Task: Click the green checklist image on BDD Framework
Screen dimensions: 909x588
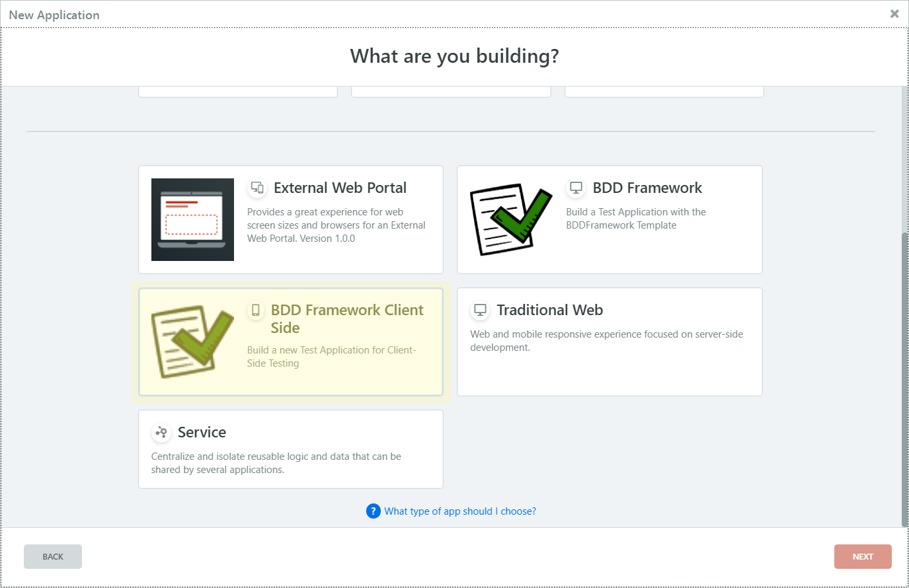Action: (x=510, y=219)
